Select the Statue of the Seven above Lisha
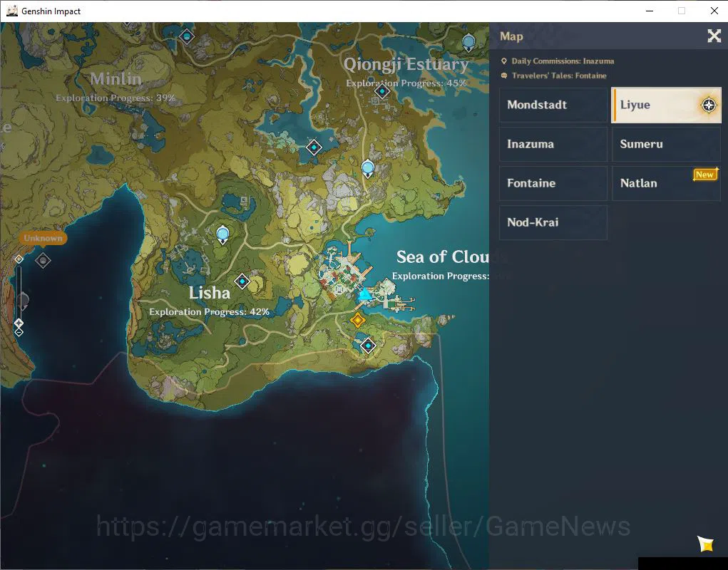The image size is (728, 570). (223, 234)
